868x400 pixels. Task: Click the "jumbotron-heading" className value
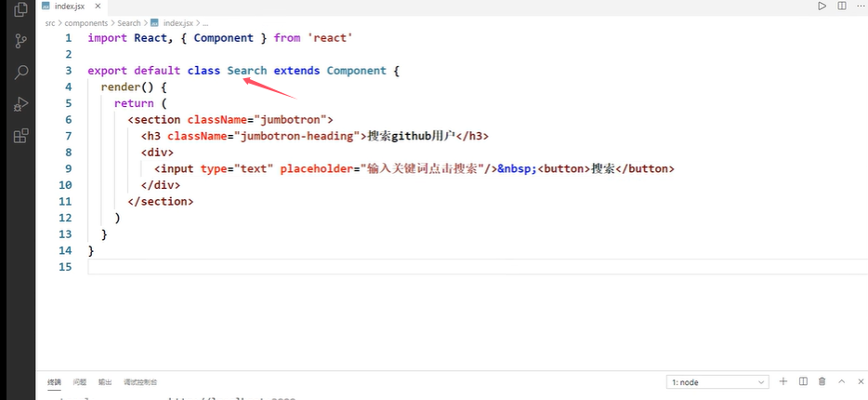coord(297,136)
